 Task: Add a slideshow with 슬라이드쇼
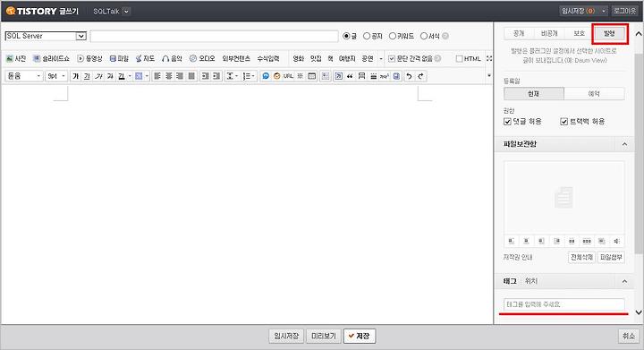[51, 59]
